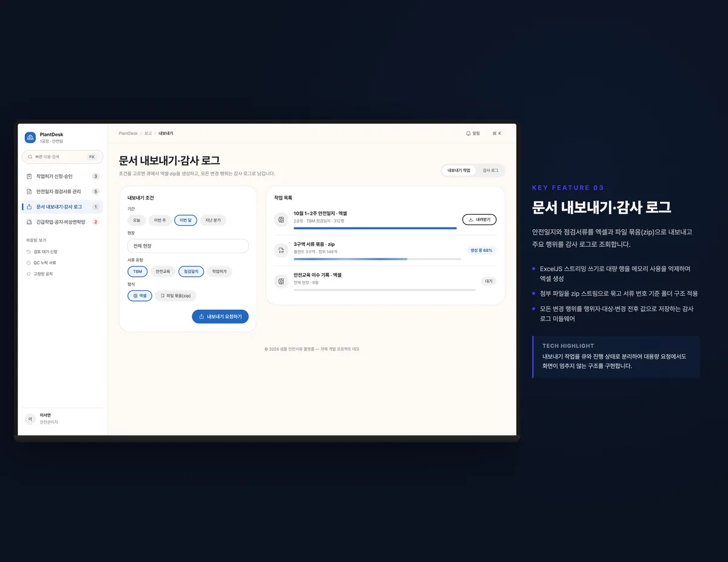Click the 생성 중 68% status badge
The height and width of the screenshot is (562, 728).
click(x=481, y=250)
